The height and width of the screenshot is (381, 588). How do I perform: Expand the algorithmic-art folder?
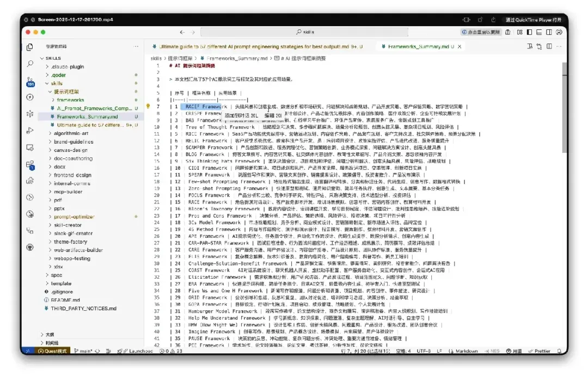[x=71, y=133]
